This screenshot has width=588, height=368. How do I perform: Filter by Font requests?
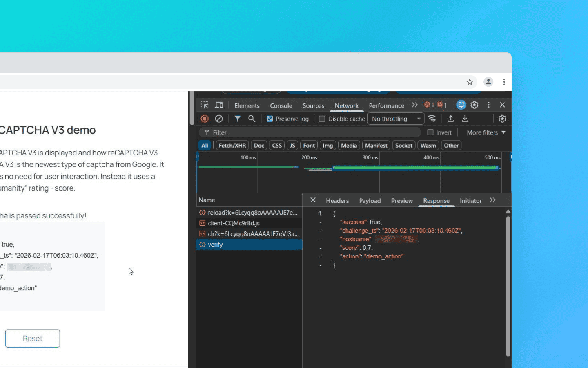309,146
